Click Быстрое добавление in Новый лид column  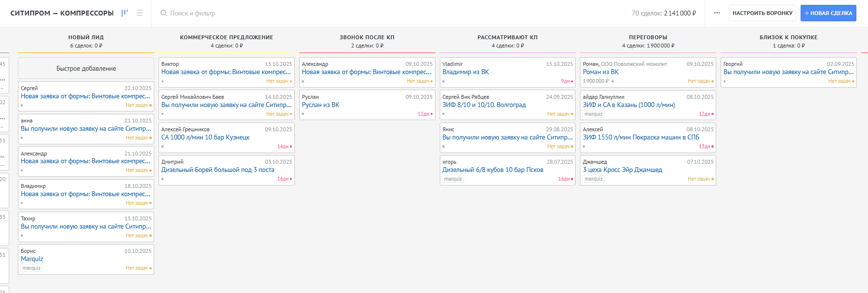tap(86, 68)
